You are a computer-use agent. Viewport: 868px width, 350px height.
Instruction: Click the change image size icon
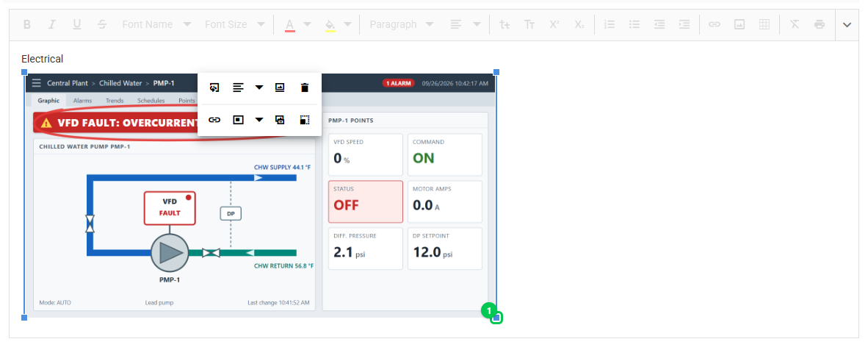click(305, 120)
